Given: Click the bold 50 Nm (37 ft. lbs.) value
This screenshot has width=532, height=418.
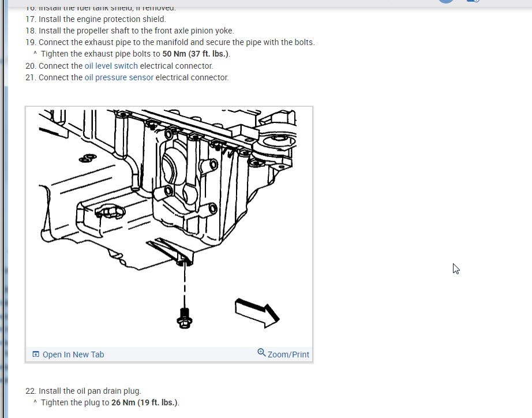Looking at the screenshot, I should click(196, 54).
